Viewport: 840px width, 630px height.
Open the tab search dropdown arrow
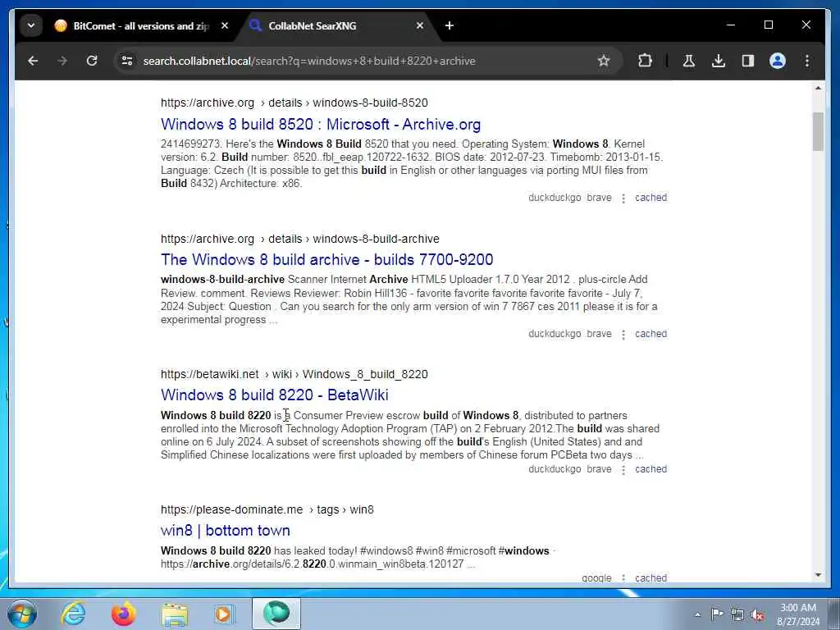tap(31, 25)
